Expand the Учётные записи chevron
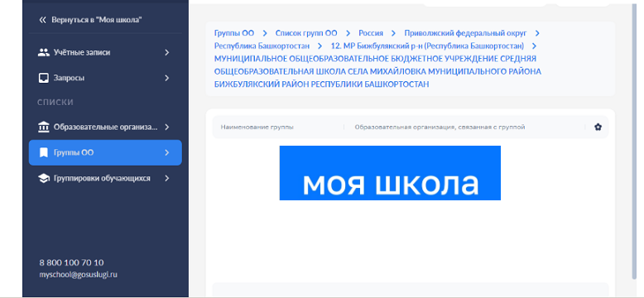Image resolution: width=644 pixels, height=298 pixels. (166, 52)
